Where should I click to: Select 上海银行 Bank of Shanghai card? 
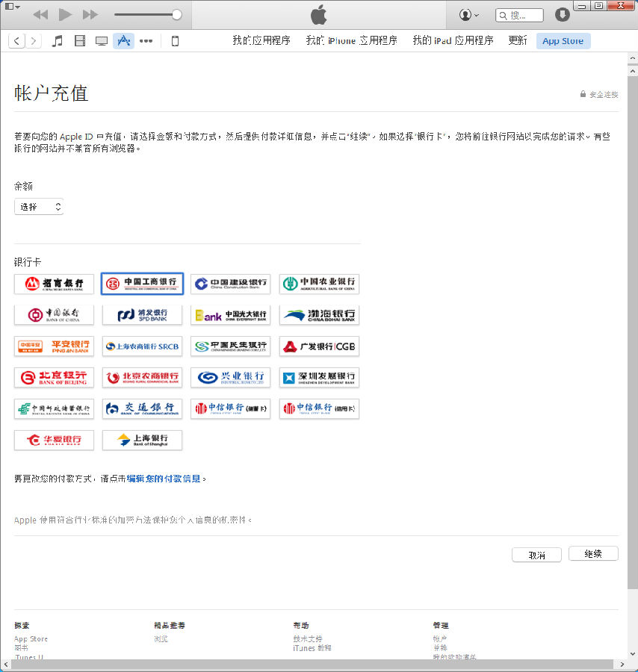(143, 440)
